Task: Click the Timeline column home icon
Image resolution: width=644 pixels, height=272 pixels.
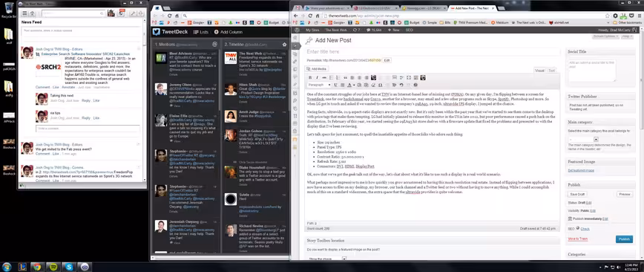Action: tap(284, 44)
